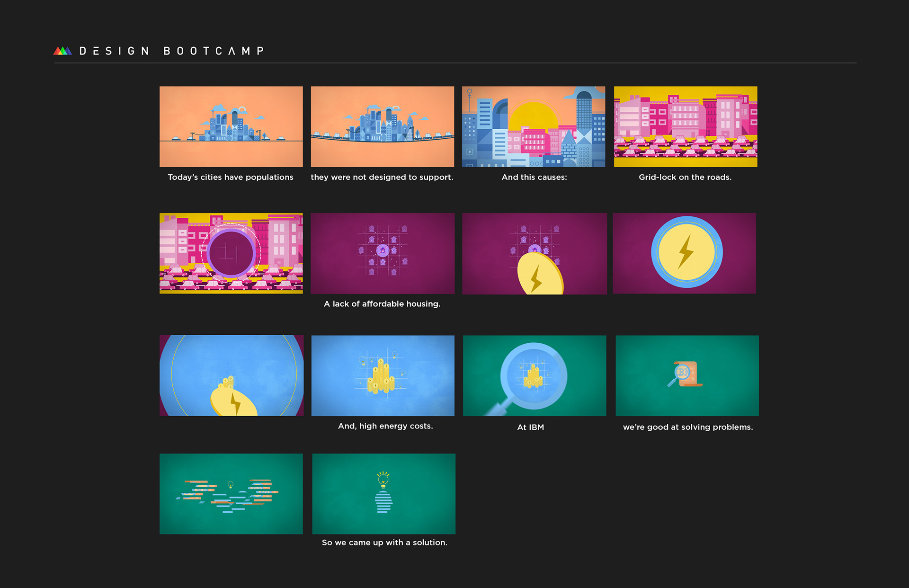Open the blue circle coin zoom frame

(x=231, y=375)
